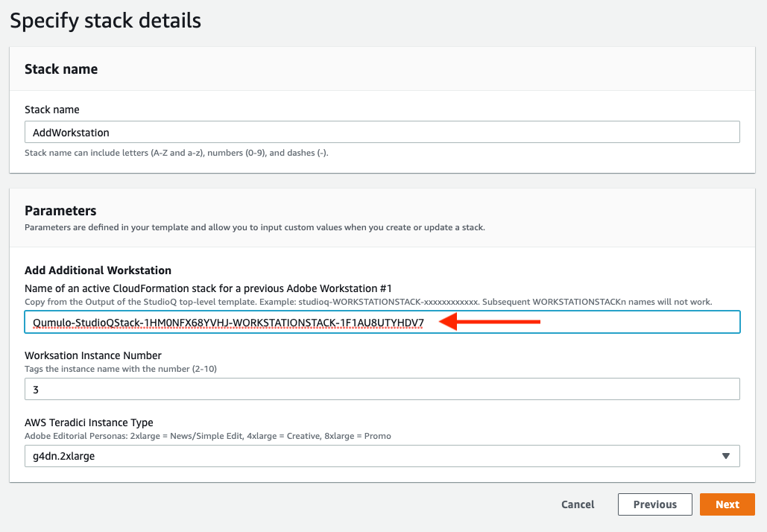Go back using the Previous button
Viewport: 767px width, 532px height.
(655, 504)
